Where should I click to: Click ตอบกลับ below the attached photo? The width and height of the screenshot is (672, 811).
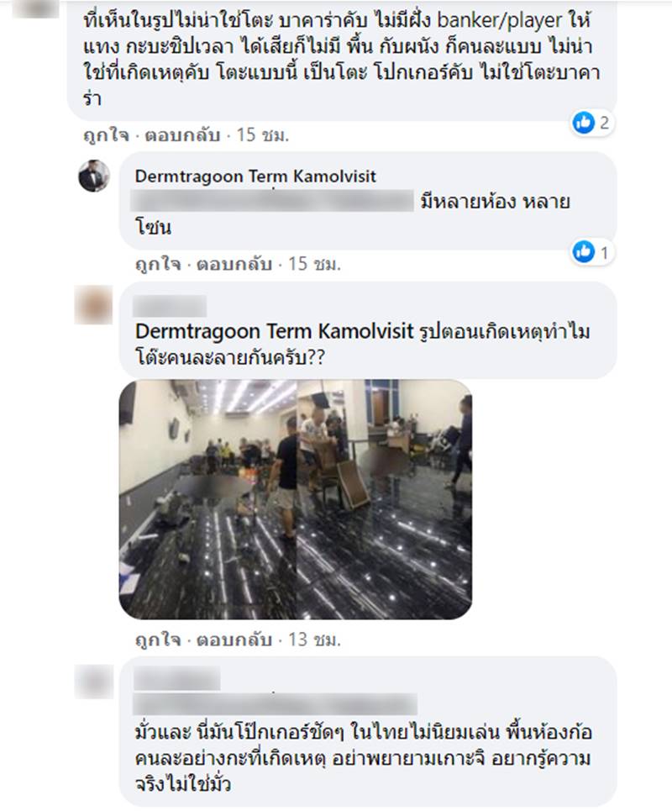[x=234, y=640]
